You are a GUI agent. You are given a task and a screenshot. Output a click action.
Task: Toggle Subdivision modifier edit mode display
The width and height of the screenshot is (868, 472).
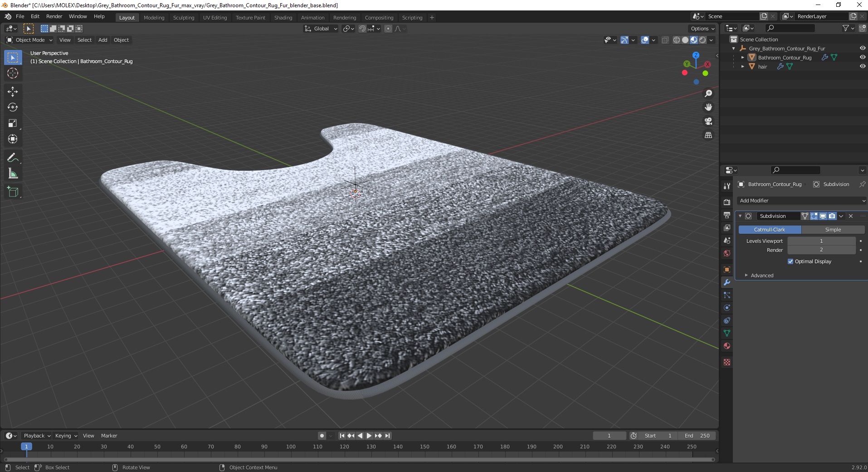(x=814, y=216)
